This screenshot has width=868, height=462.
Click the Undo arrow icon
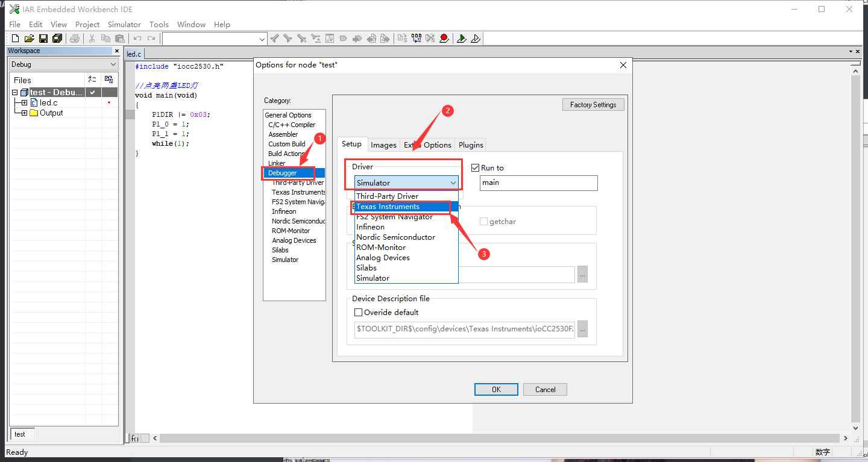pyautogui.click(x=137, y=39)
